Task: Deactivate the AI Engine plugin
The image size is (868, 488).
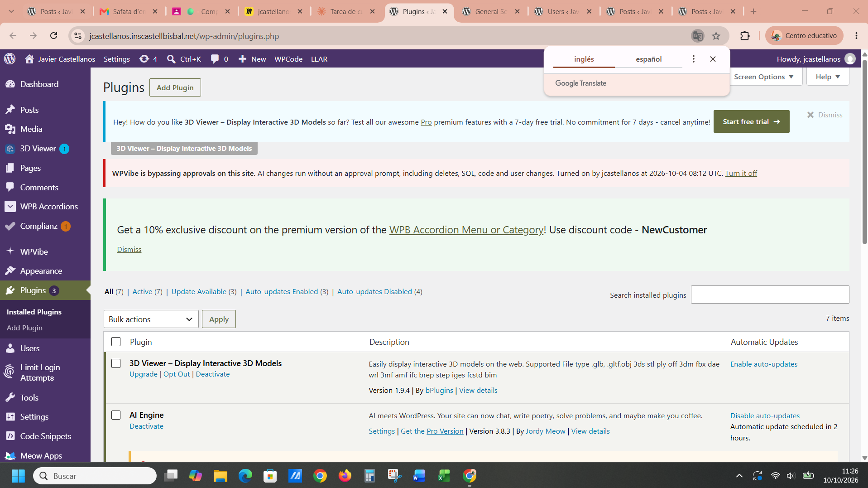Action: click(146, 426)
